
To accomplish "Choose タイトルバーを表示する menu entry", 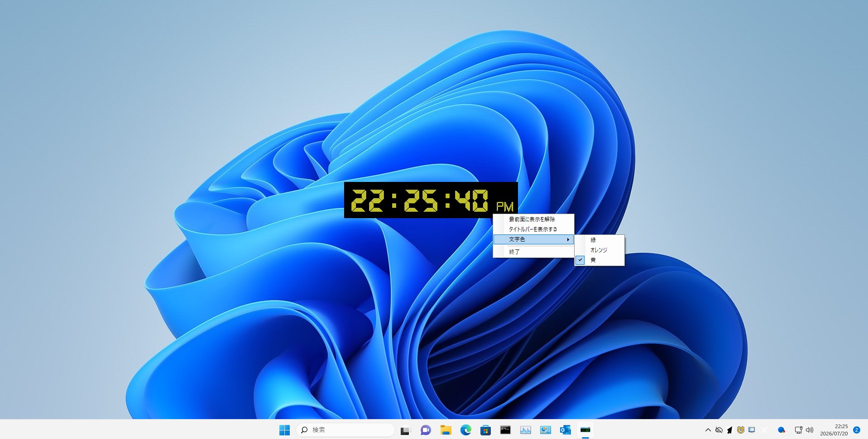I will coord(533,229).
